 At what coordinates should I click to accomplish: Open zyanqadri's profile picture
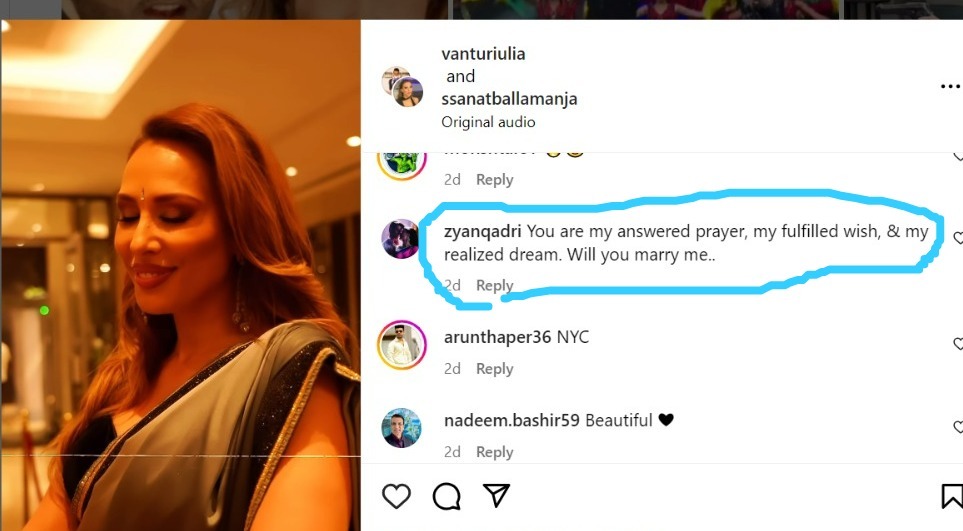pyautogui.click(x=401, y=238)
